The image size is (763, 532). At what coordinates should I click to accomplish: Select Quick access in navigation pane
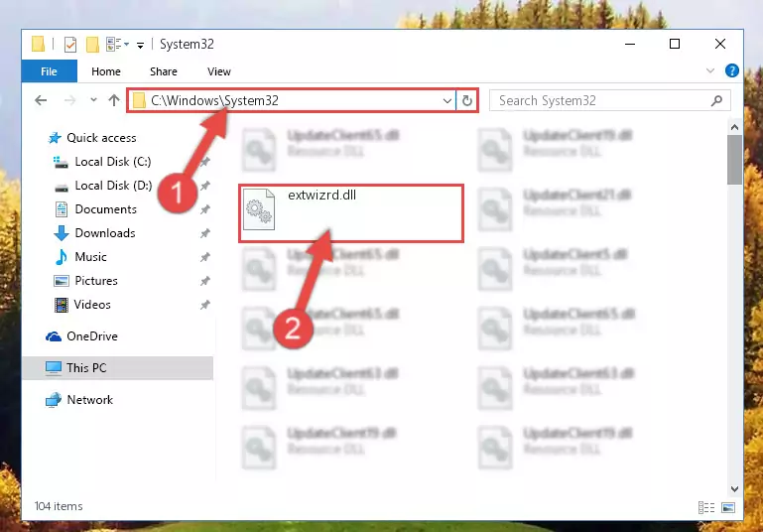click(101, 138)
